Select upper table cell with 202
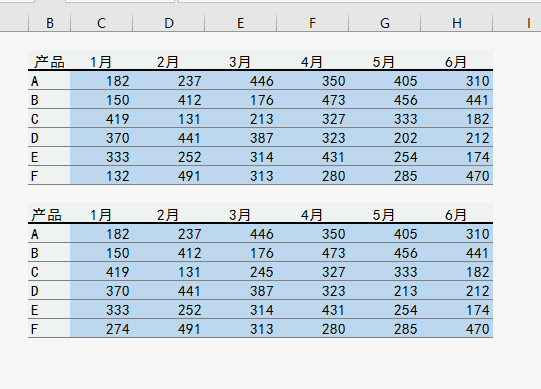Screen dimensions: 541x389 (385, 138)
